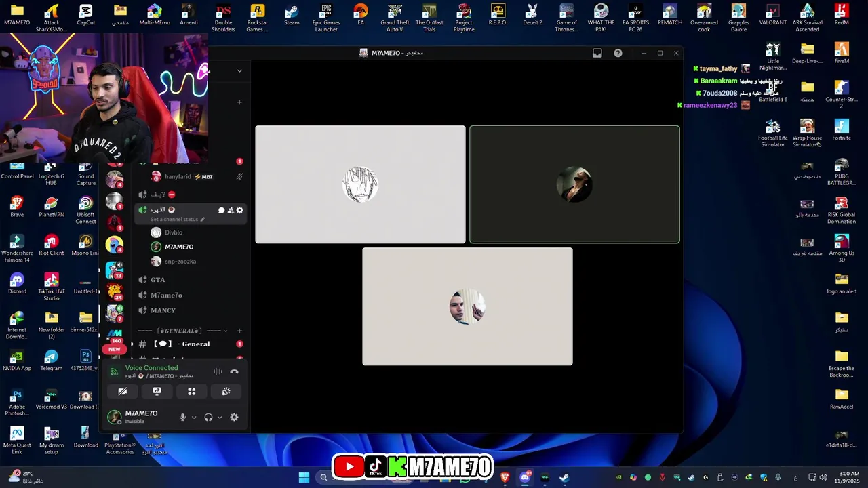The width and height of the screenshot is (868, 488).
Task: Click Steam icon in the taskbar
Action: [x=564, y=477]
